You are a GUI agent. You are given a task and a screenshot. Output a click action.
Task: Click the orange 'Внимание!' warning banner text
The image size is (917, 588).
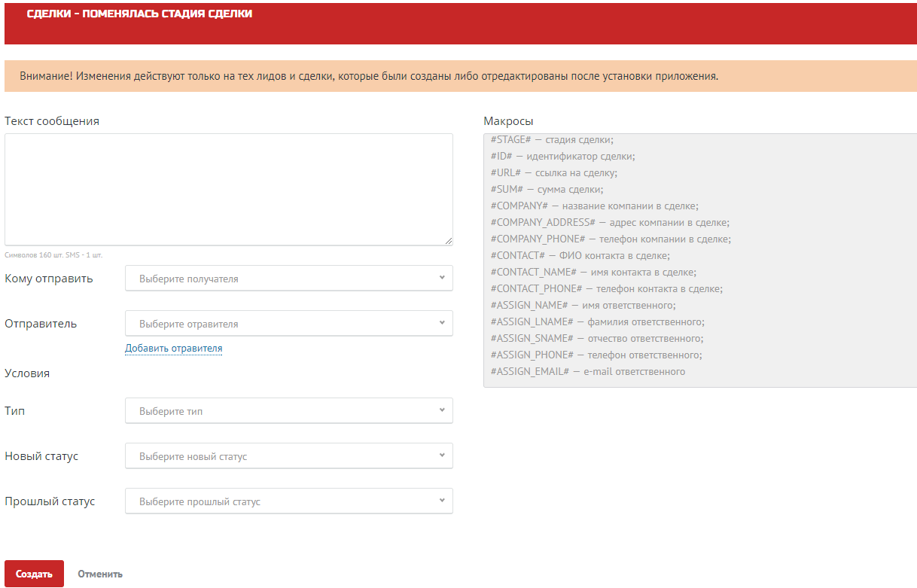coord(369,76)
